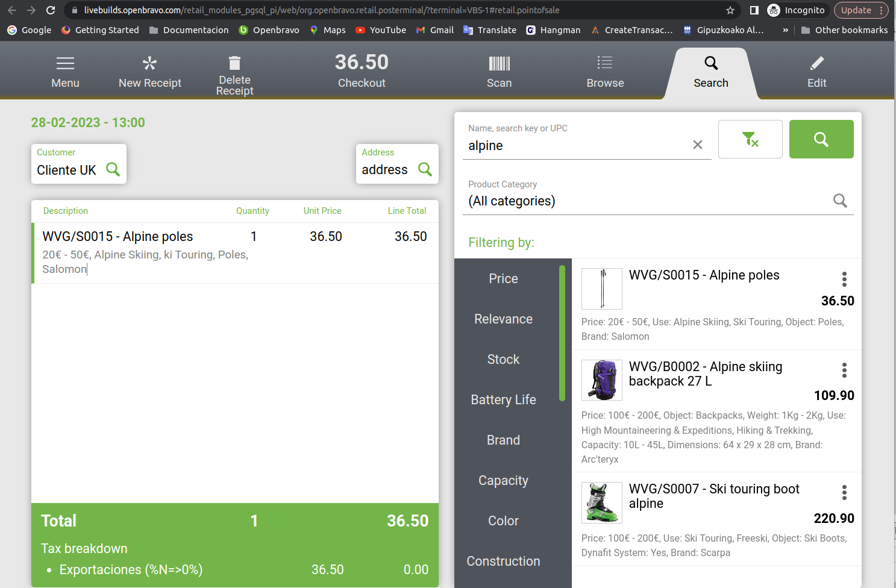Click the Alpine skiing backpack thumbnail

pyautogui.click(x=601, y=380)
